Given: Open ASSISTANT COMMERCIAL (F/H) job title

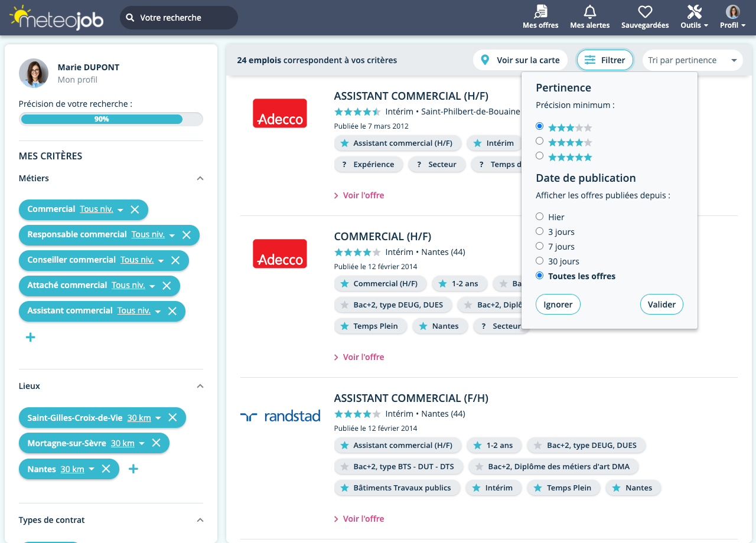Looking at the screenshot, I should pos(411,398).
